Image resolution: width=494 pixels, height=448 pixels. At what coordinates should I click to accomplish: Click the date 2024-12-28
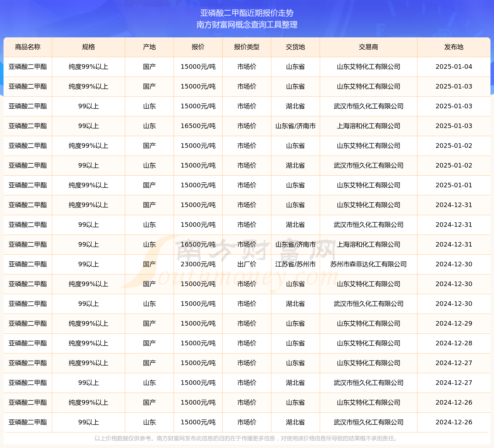pyautogui.click(x=454, y=343)
